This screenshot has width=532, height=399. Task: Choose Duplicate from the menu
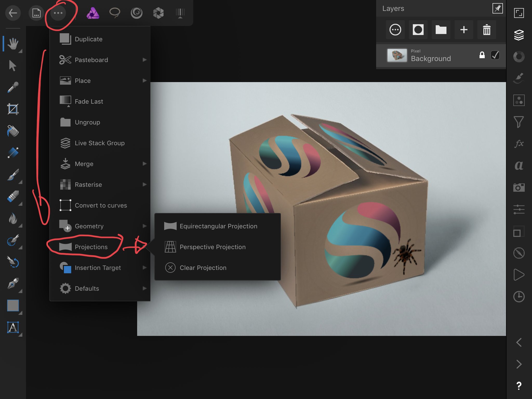point(100,39)
